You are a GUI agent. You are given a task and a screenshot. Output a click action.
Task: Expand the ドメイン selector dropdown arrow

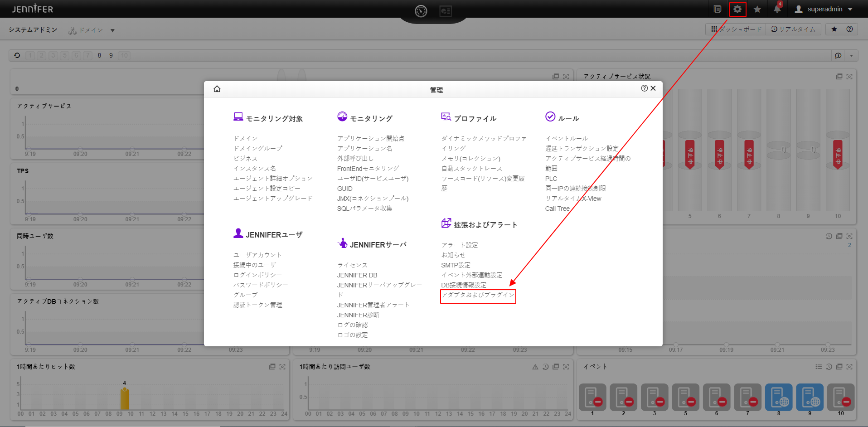[x=112, y=30]
